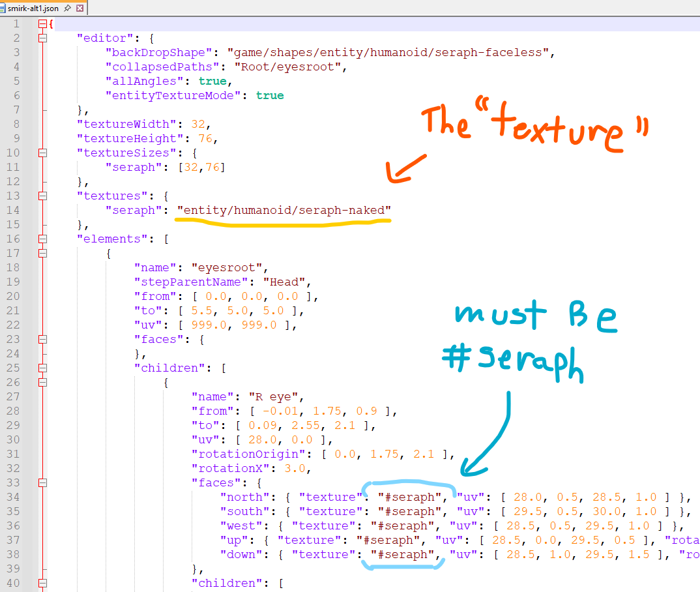Image resolution: width=700 pixels, height=592 pixels.
Task: Collapse the "elements" array fold marker
Action: pos(43,239)
